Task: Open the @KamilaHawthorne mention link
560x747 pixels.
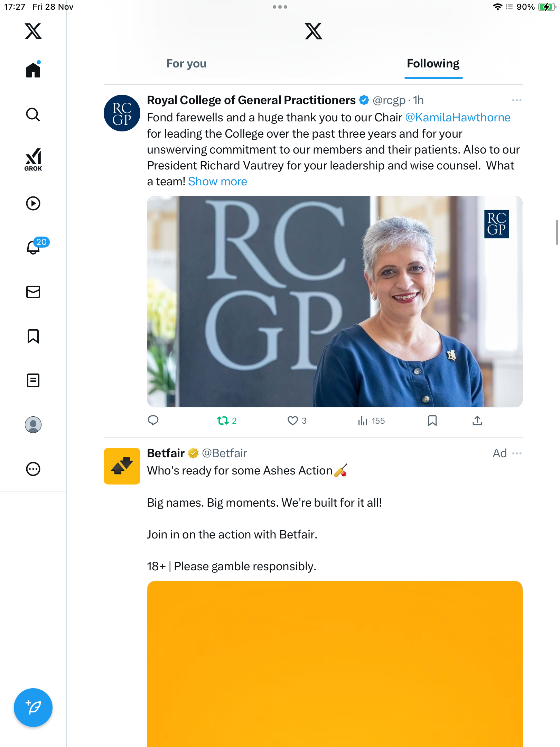Action: tap(457, 118)
